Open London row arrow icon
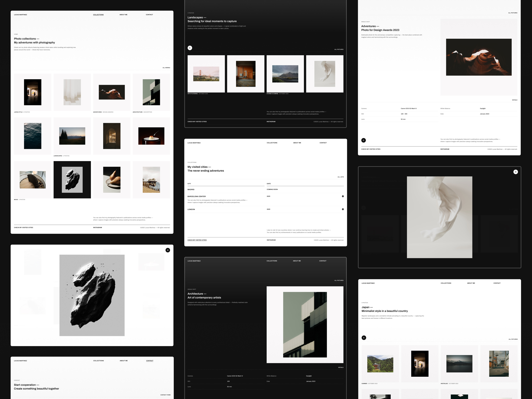This screenshot has height=399, width=532. point(343,209)
